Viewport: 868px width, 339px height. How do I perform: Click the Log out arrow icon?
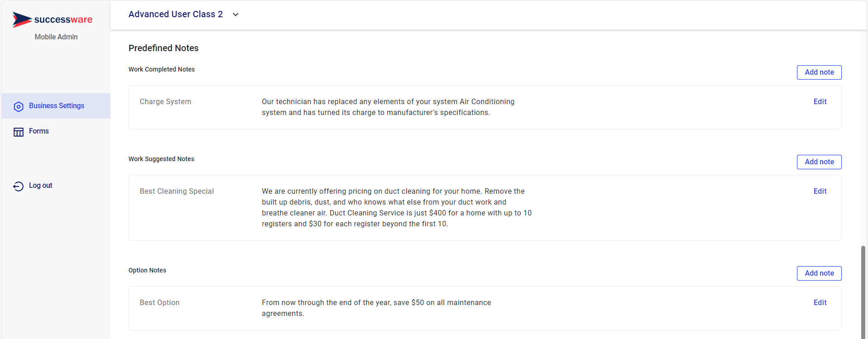[19, 186]
